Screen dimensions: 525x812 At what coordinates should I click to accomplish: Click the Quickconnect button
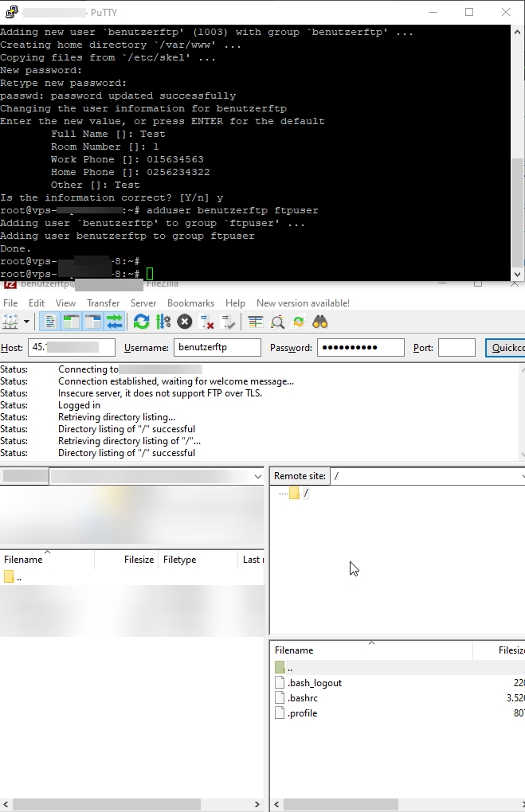pyautogui.click(x=506, y=348)
